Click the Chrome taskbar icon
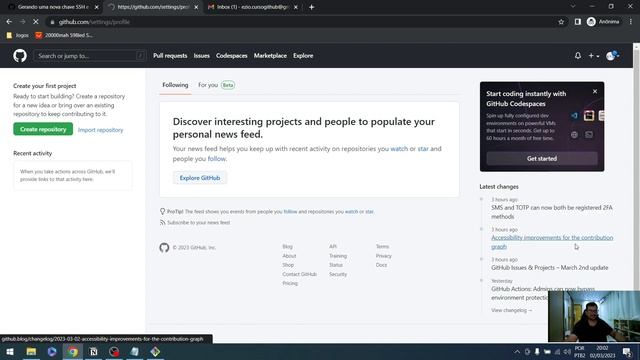Viewport: 640px width, 360px height. click(x=73, y=351)
